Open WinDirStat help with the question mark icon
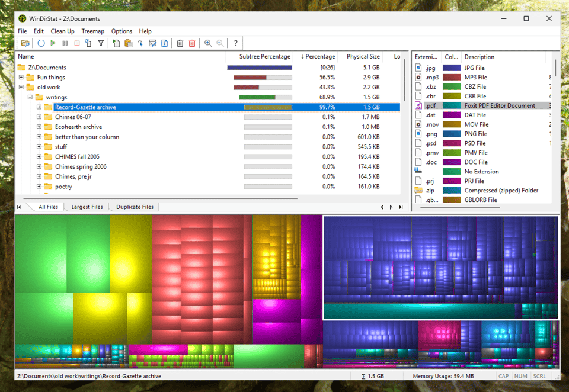Screen dimensions: 569x392 coord(235,43)
